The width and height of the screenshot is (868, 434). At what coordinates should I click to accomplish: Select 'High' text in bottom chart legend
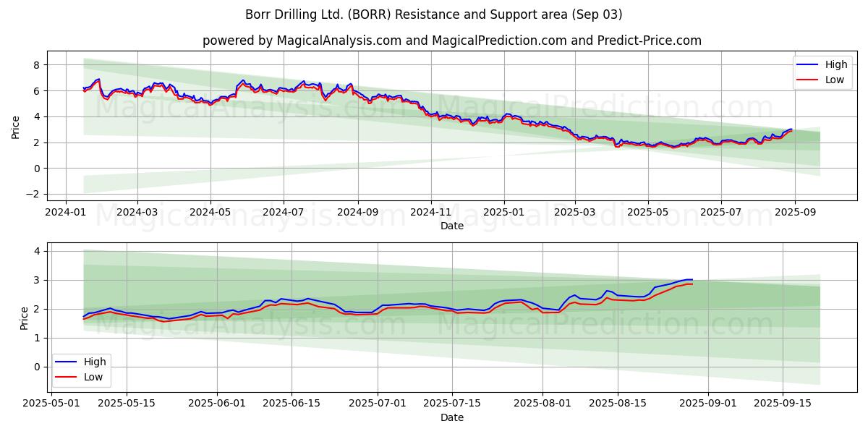[95, 362]
